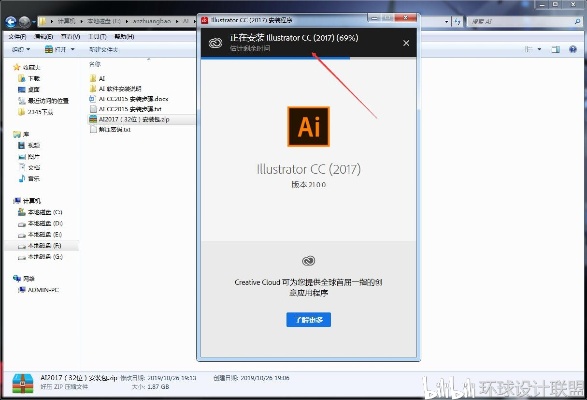Open the 工具(T) menu in Explorer
The height and width of the screenshot is (400, 587).
pyautogui.click(x=97, y=36)
